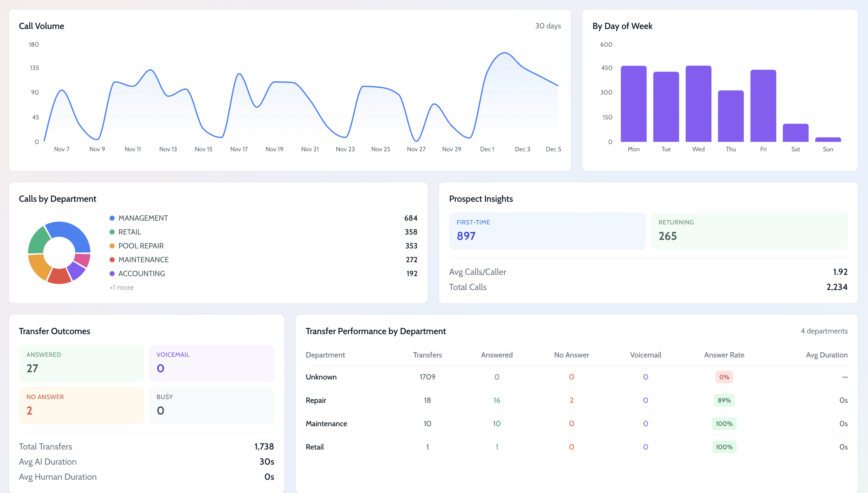This screenshot has width=868, height=493.
Task: Click the Dec 1 peak on the Call Volume line
Action: 504,53
